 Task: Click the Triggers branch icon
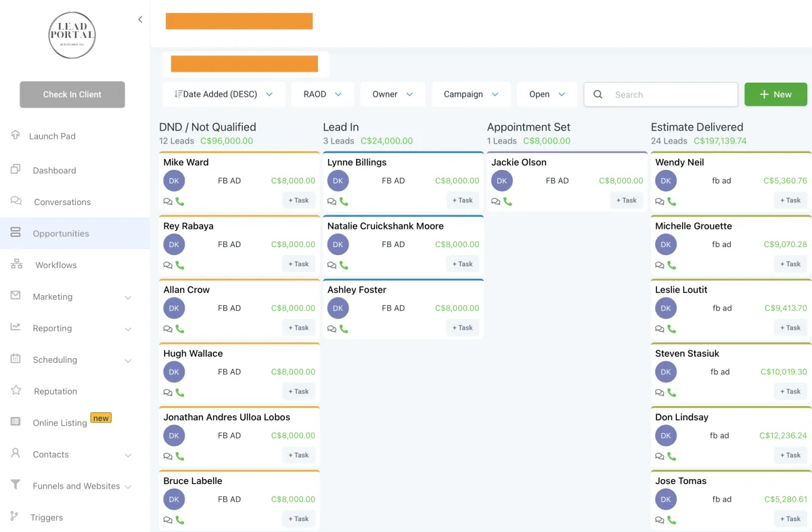(x=16, y=516)
